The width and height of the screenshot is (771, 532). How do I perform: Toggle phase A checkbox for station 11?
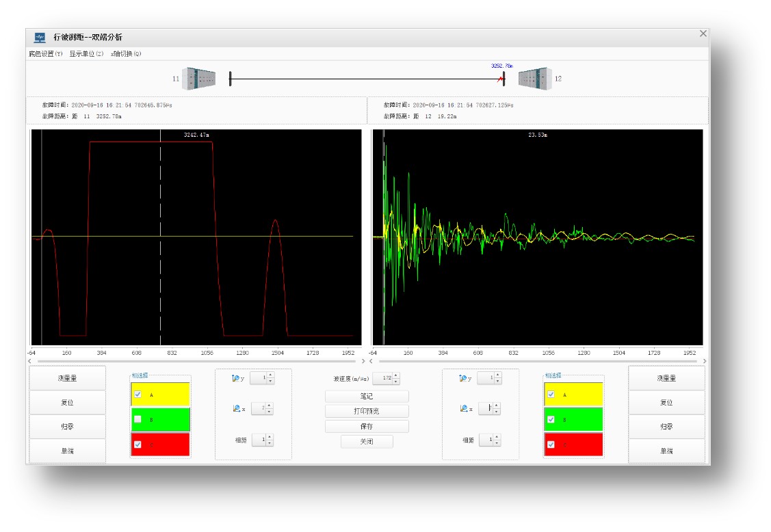pyautogui.click(x=138, y=395)
